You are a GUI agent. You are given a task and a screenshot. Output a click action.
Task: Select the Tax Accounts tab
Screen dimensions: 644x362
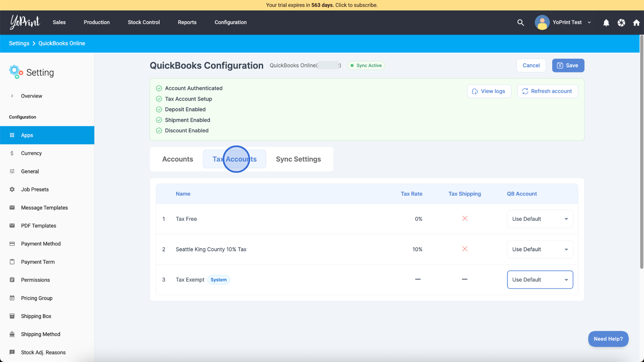(x=234, y=159)
